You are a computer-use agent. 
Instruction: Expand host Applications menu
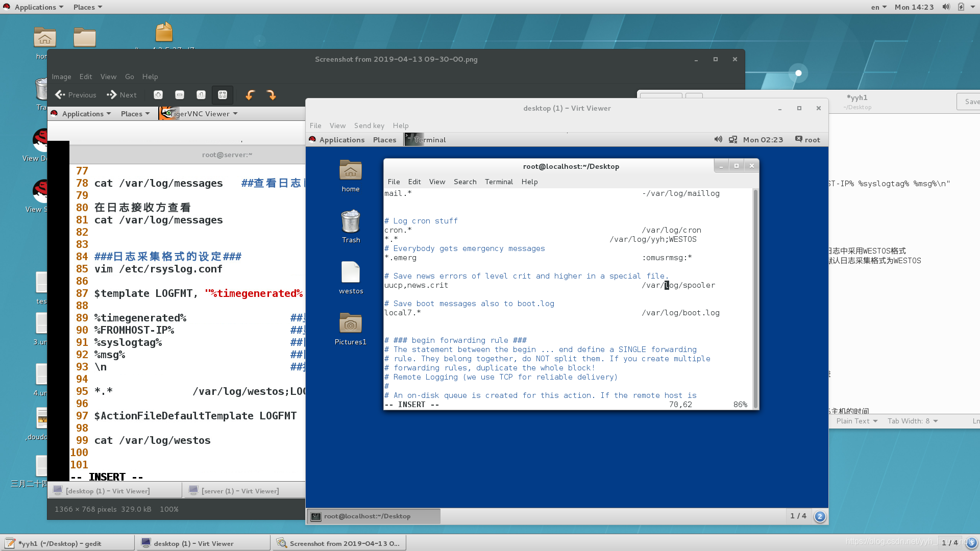(x=39, y=7)
